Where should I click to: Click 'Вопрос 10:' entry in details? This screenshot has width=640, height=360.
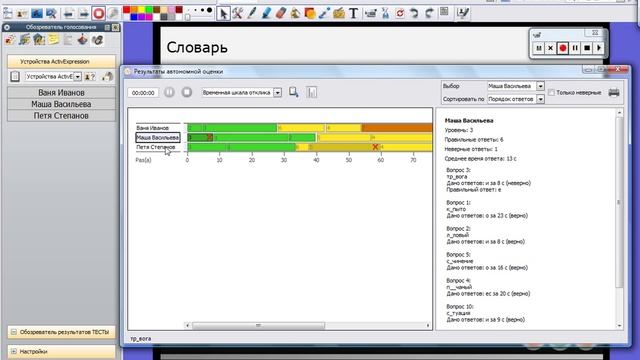point(460,307)
